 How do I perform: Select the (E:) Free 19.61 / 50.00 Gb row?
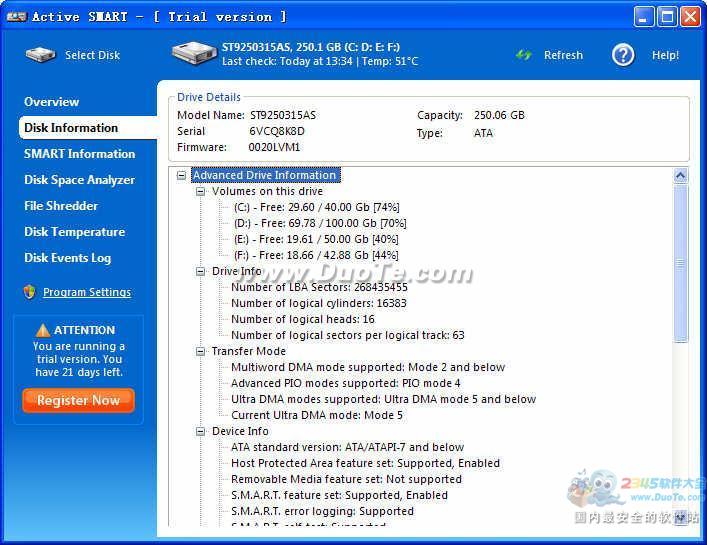[316, 239]
